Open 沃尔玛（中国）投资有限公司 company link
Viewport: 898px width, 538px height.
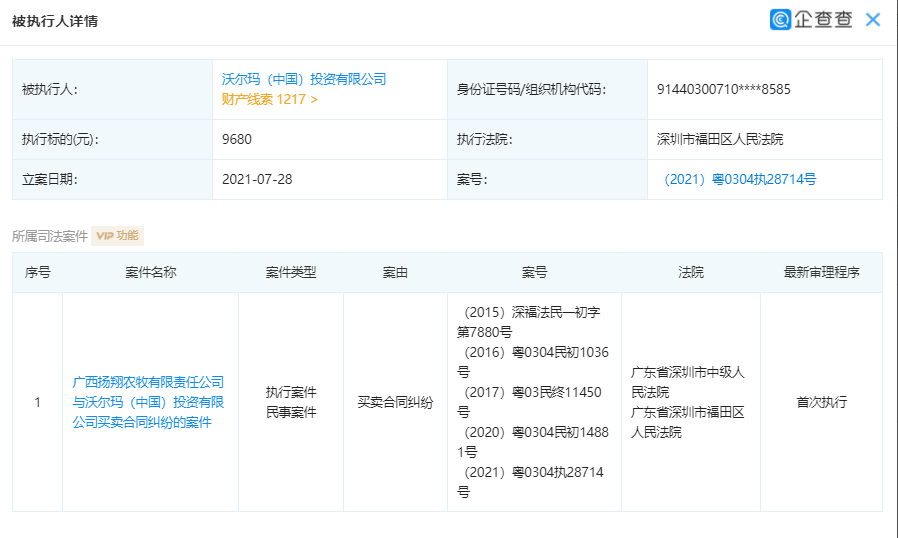pyautogui.click(x=304, y=79)
